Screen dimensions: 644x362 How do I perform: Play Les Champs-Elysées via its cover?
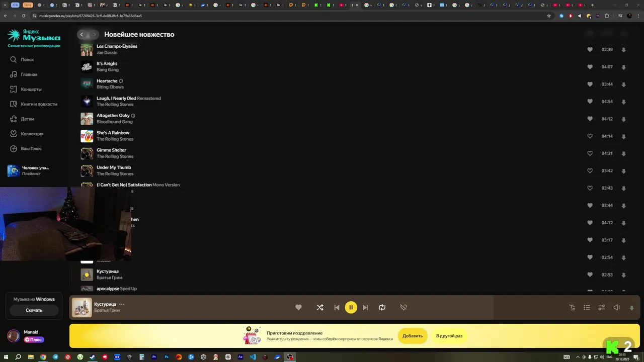coord(87,49)
